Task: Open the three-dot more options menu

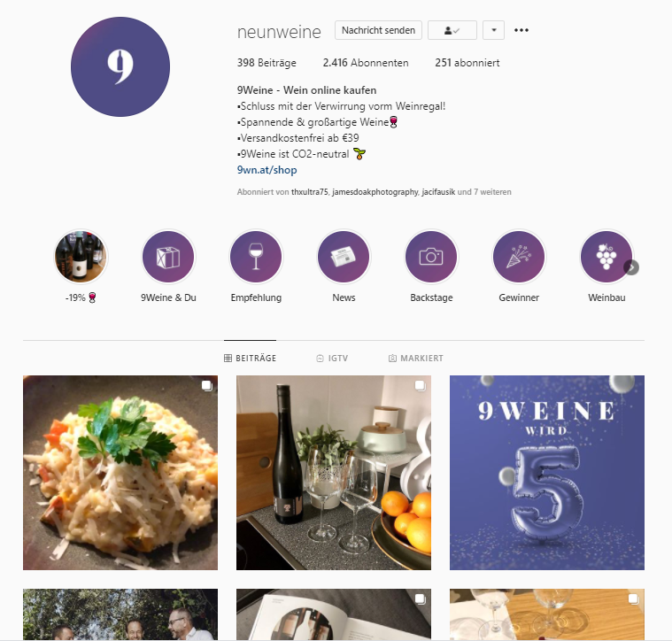Action: tap(521, 30)
